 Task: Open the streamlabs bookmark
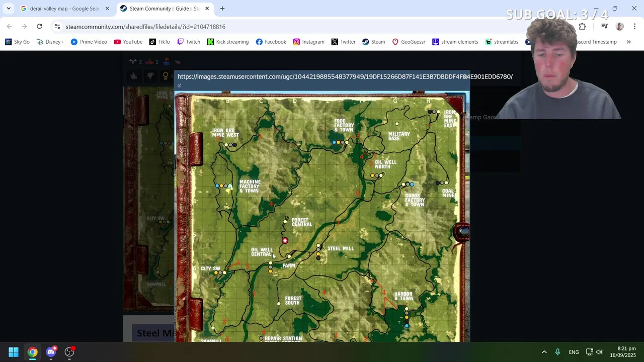501,42
